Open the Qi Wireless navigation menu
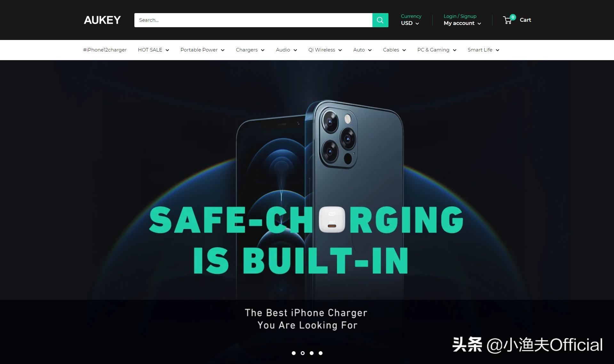The width and height of the screenshot is (614, 364). point(325,50)
